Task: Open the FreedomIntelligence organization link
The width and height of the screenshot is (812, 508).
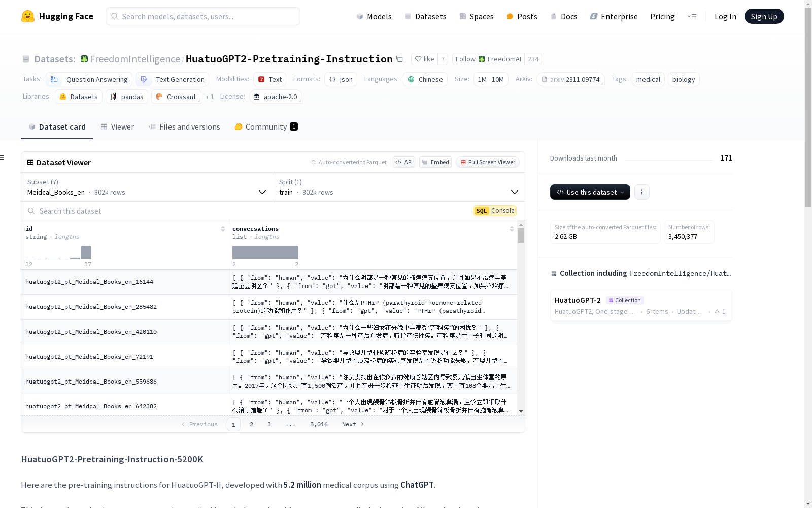Action: coord(135,59)
